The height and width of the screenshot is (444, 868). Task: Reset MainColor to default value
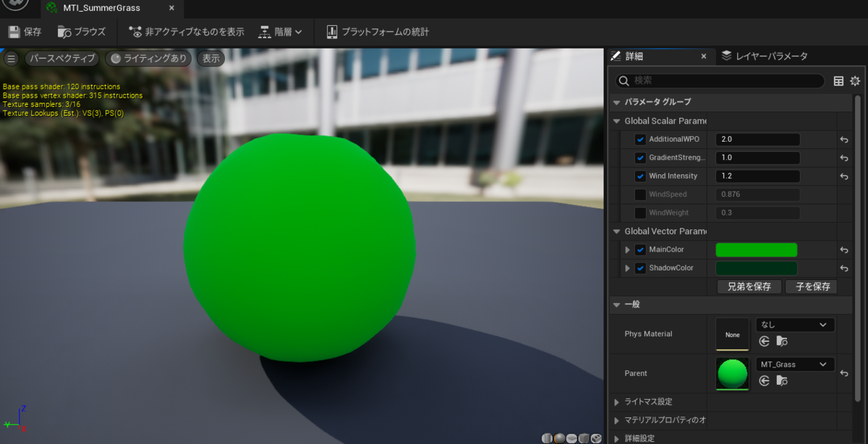(x=844, y=249)
